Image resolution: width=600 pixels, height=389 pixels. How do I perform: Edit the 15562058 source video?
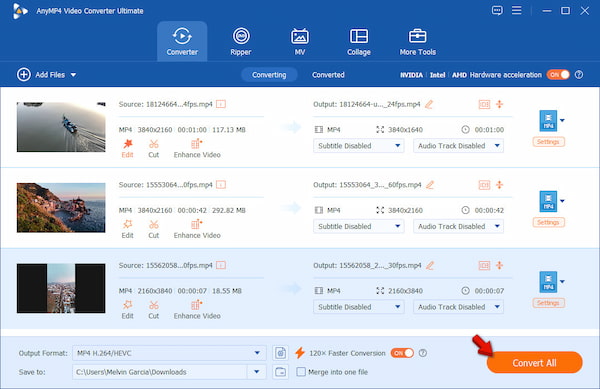(127, 310)
